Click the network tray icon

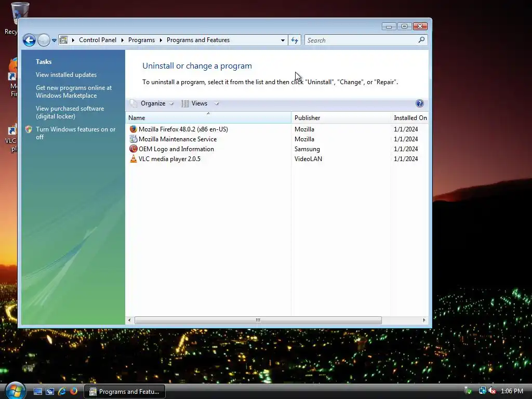tap(482, 391)
